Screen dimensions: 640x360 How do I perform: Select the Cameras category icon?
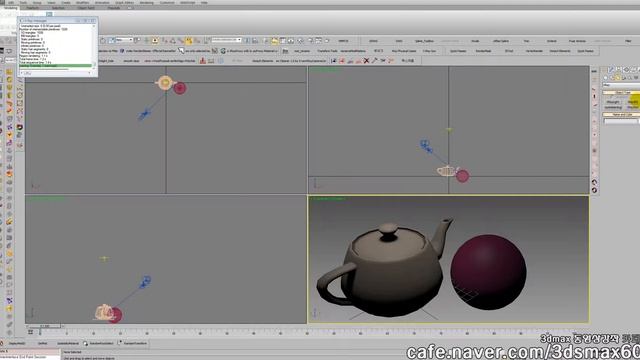(624, 78)
